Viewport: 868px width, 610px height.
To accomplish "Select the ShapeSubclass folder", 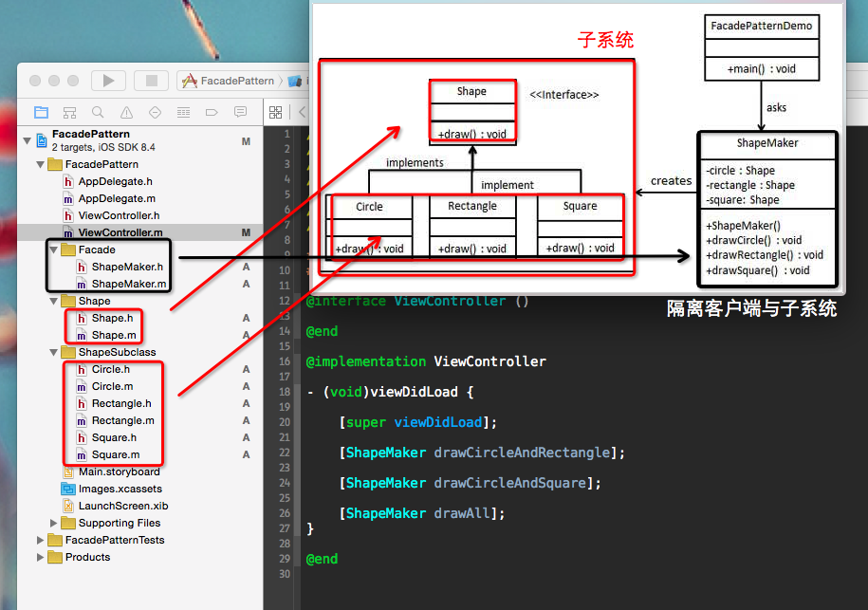I will [x=117, y=352].
